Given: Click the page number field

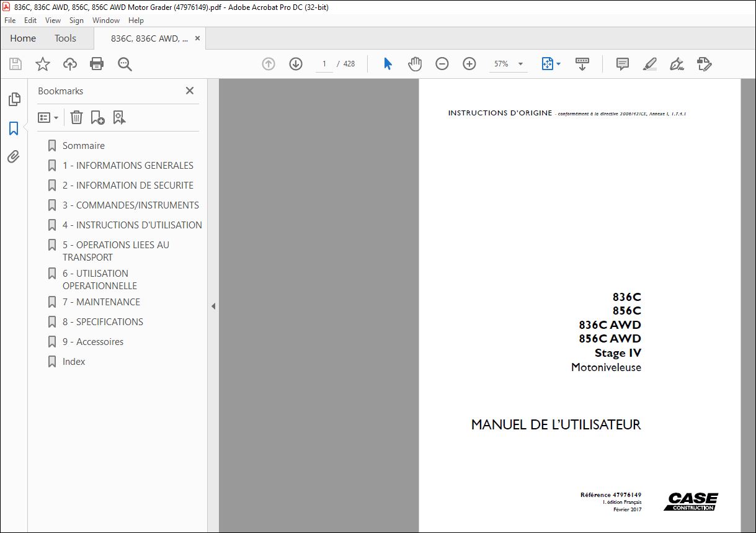Looking at the screenshot, I should click(324, 64).
